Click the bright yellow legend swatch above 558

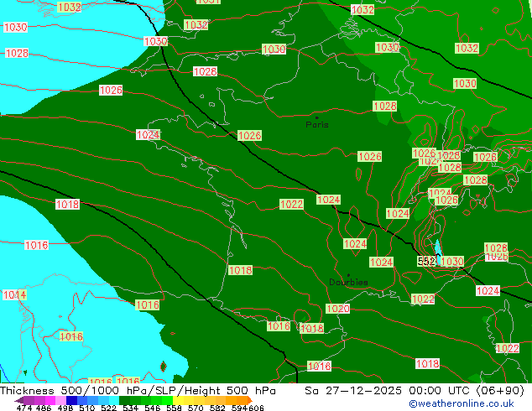pyautogui.click(x=178, y=400)
